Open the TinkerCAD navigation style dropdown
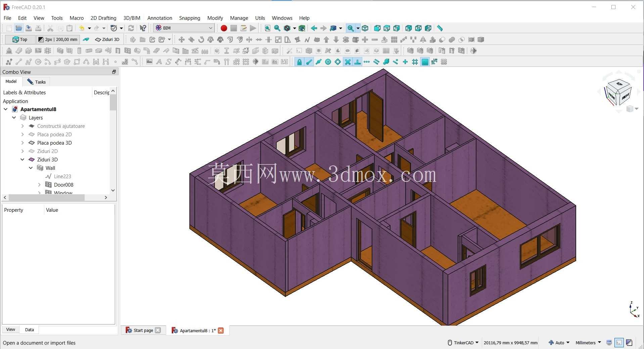 [x=463, y=343]
